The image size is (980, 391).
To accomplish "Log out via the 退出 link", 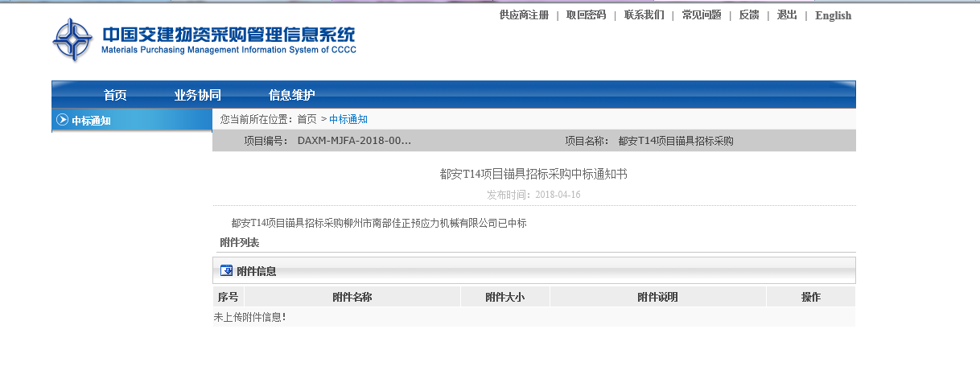I will [x=786, y=15].
